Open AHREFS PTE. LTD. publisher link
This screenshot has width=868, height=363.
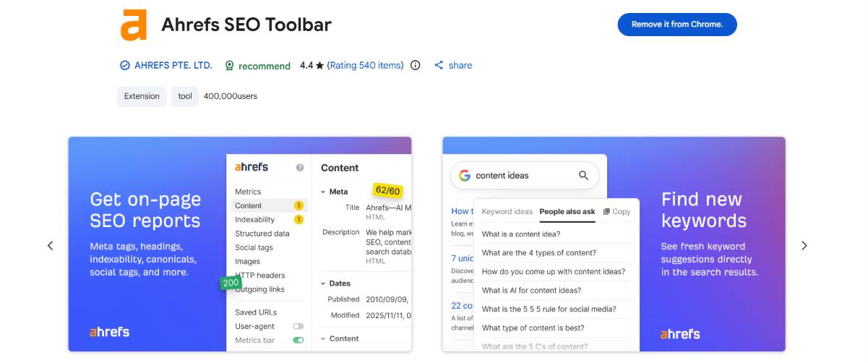pos(173,65)
